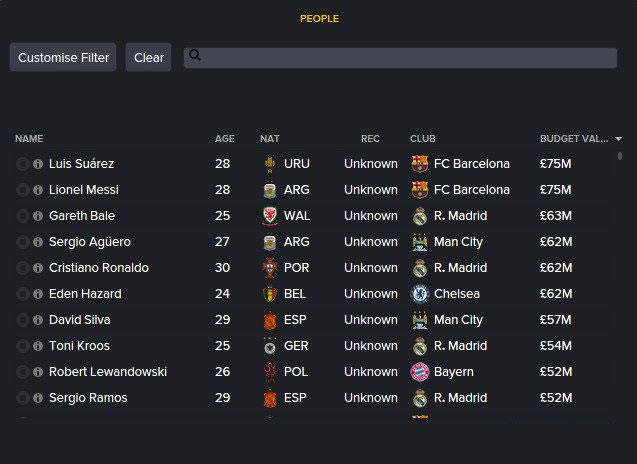This screenshot has height=464, width=637.
Task: Click the Wales flag badge in Gareth Bale's row
Action: pyautogui.click(x=270, y=216)
